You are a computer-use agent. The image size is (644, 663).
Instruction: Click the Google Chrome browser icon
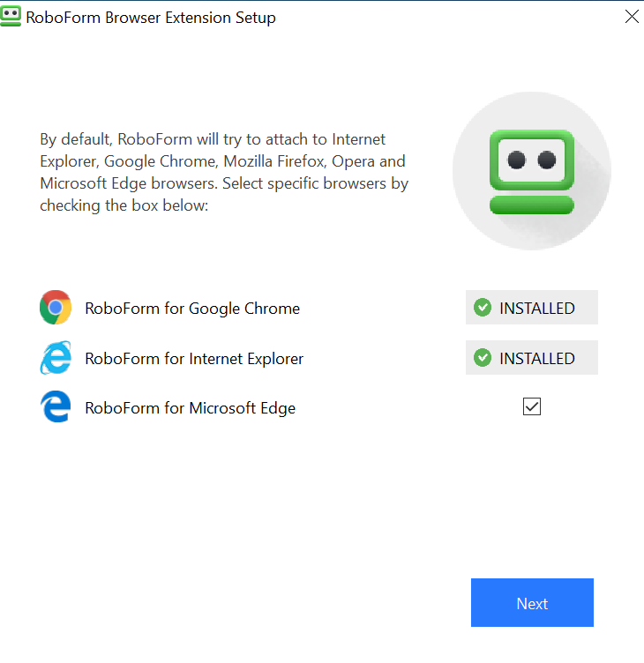coord(56,308)
